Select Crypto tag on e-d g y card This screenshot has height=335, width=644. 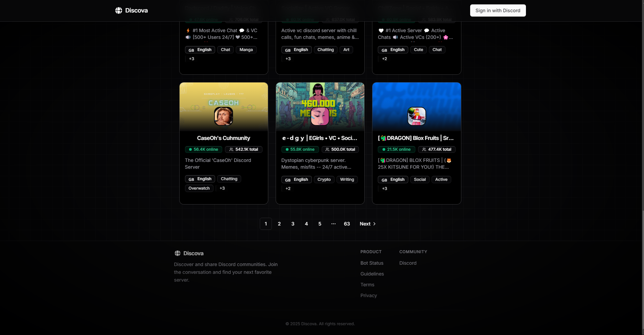[x=324, y=180]
